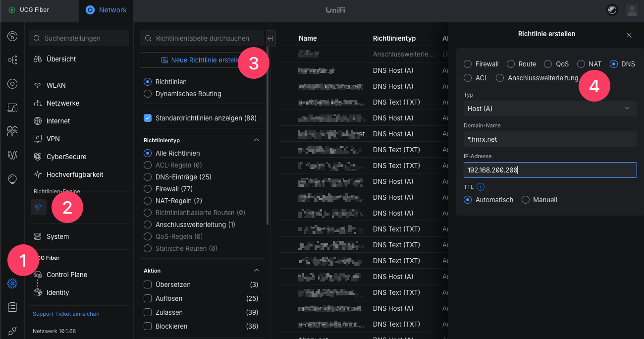Image resolution: width=644 pixels, height=339 pixels.
Task: Switch to the UCG Fiber tab
Action: [34, 10]
